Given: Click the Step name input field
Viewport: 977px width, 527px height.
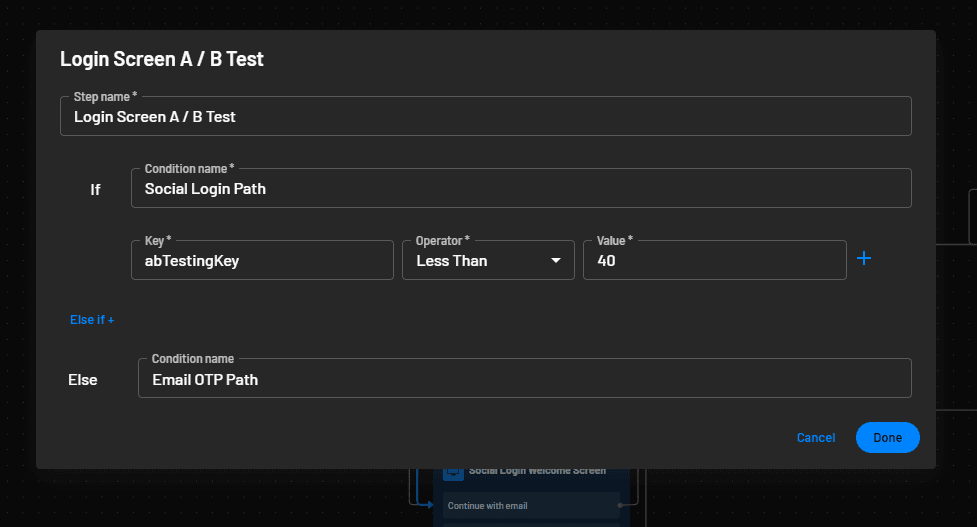Looking at the screenshot, I should tap(485, 117).
